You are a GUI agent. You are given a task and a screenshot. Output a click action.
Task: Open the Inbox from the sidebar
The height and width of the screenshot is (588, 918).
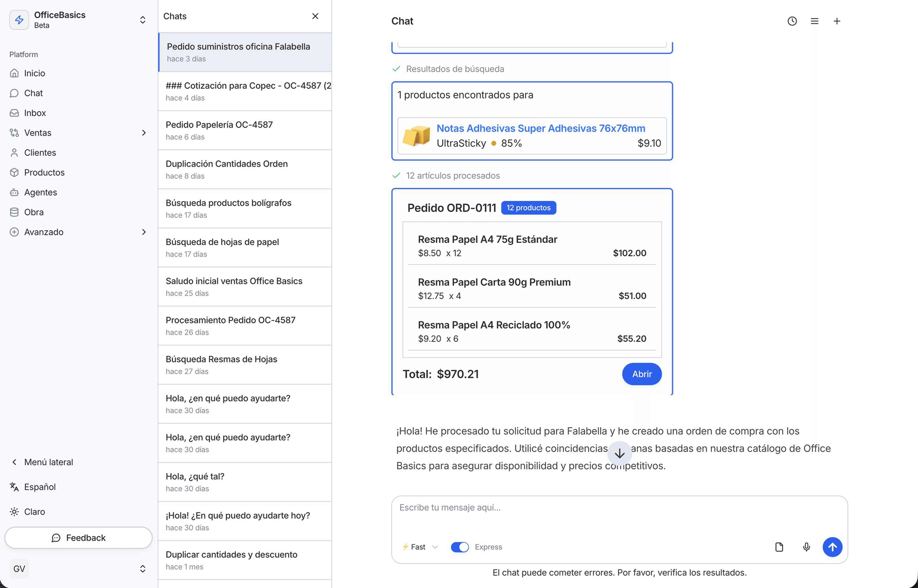point(35,113)
